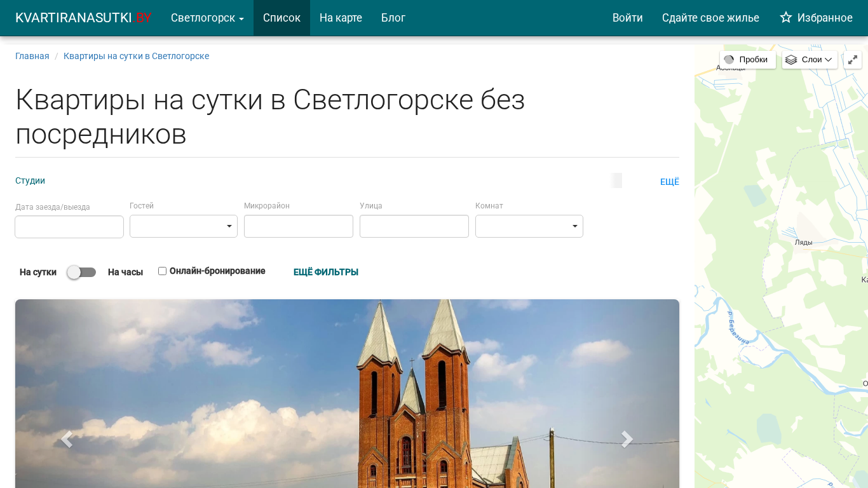Click the church photo in the carousel

(347, 393)
